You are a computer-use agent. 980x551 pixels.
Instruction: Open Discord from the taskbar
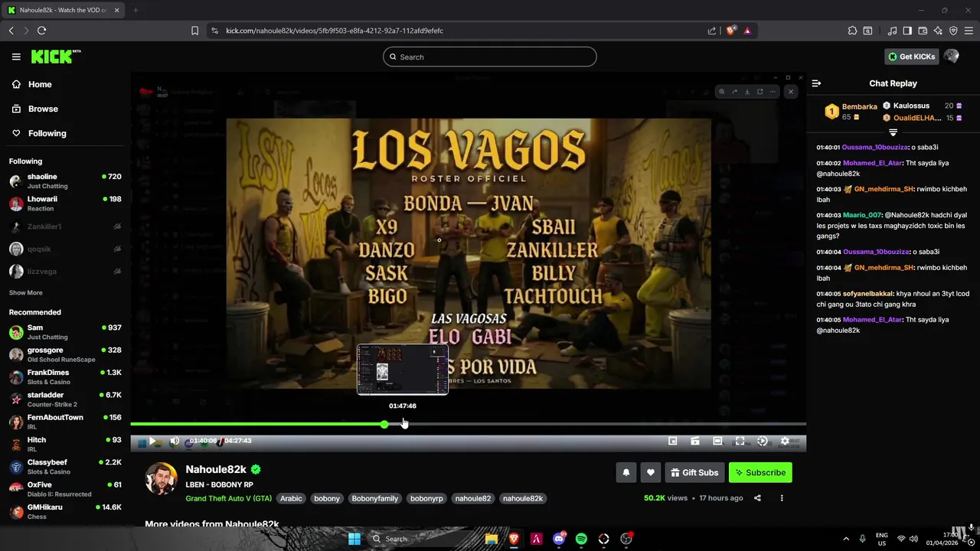coord(559,539)
